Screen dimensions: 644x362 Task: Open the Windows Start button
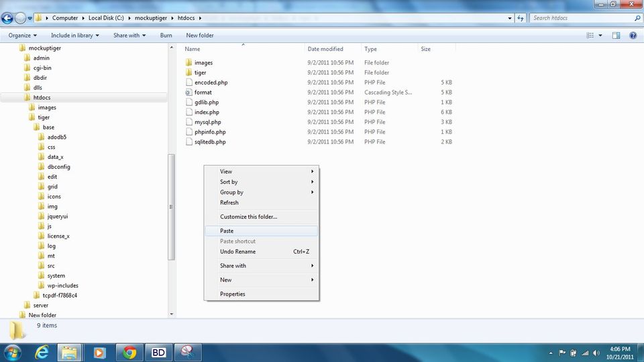(x=12, y=352)
